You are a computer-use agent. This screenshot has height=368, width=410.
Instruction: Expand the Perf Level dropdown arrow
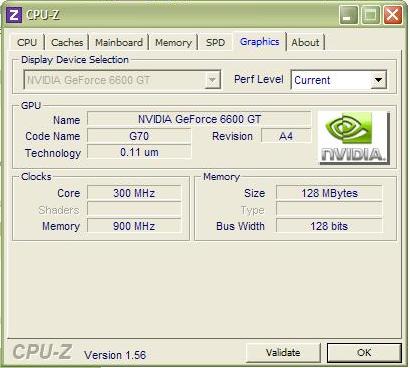(x=378, y=80)
